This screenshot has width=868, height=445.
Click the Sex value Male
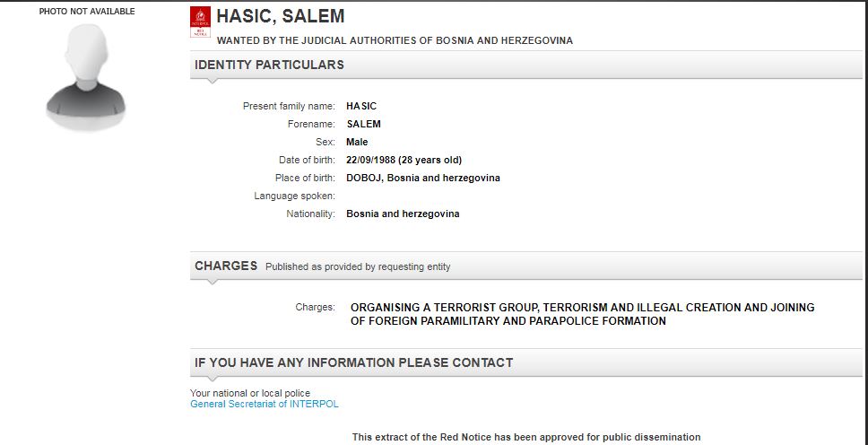tap(357, 142)
